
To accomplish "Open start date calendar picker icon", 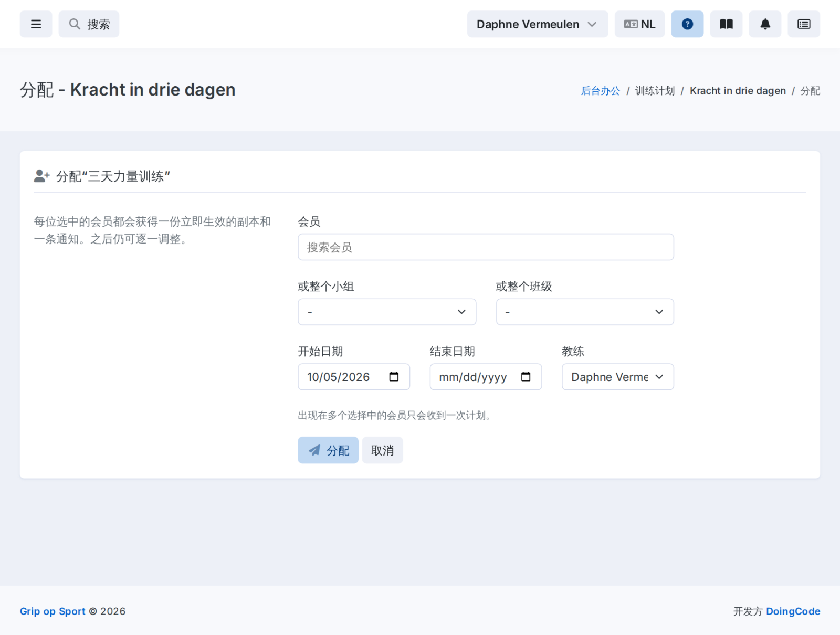I will 394,377.
